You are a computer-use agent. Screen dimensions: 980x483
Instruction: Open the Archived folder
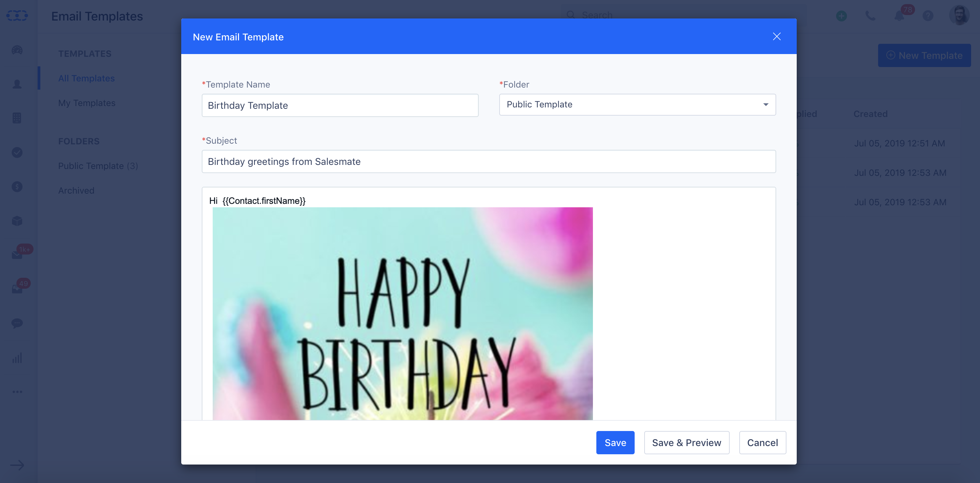pos(76,190)
